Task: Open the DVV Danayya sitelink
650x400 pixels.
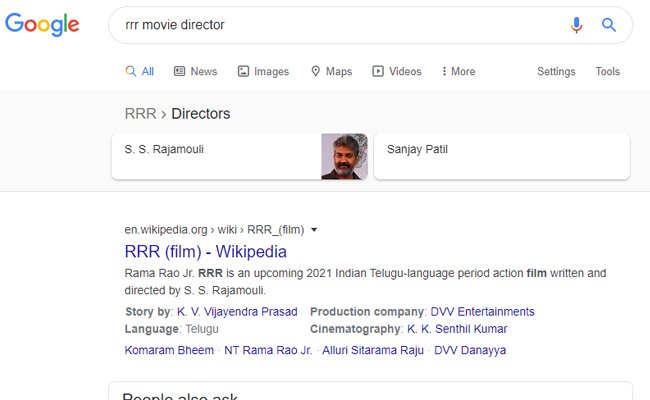Action: pos(470,350)
